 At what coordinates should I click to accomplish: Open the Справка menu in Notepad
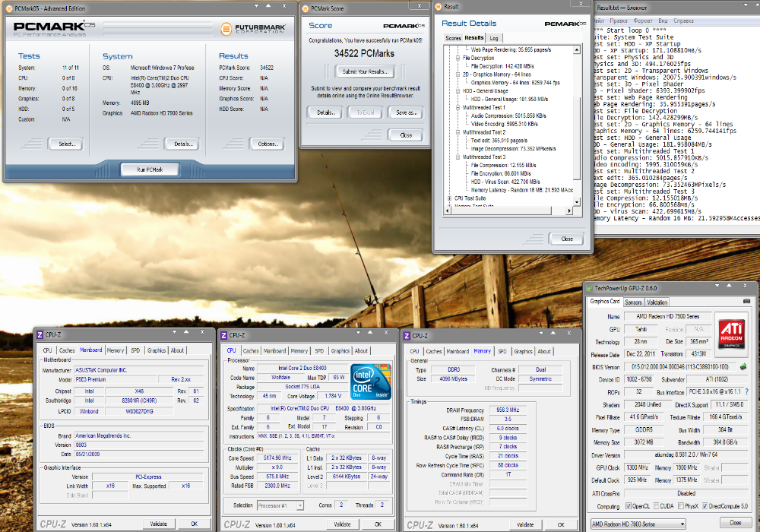pos(683,21)
